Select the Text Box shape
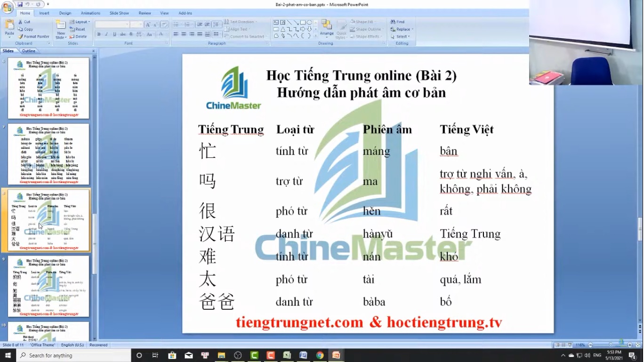Screen dimensions: 644x362 276,22
